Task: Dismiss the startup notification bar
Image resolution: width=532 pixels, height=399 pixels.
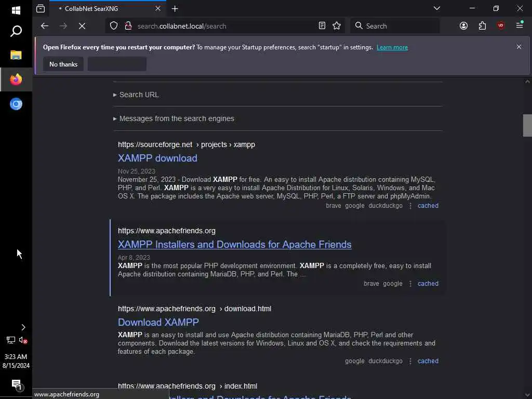Action: point(519,47)
